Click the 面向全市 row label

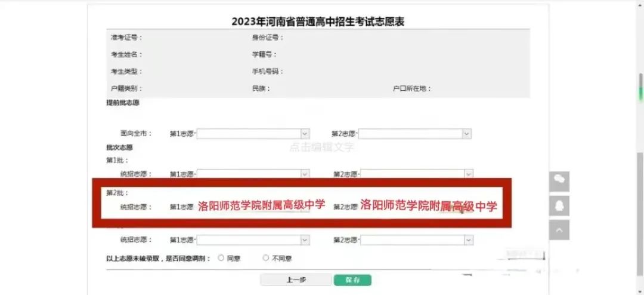pos(136,133)
